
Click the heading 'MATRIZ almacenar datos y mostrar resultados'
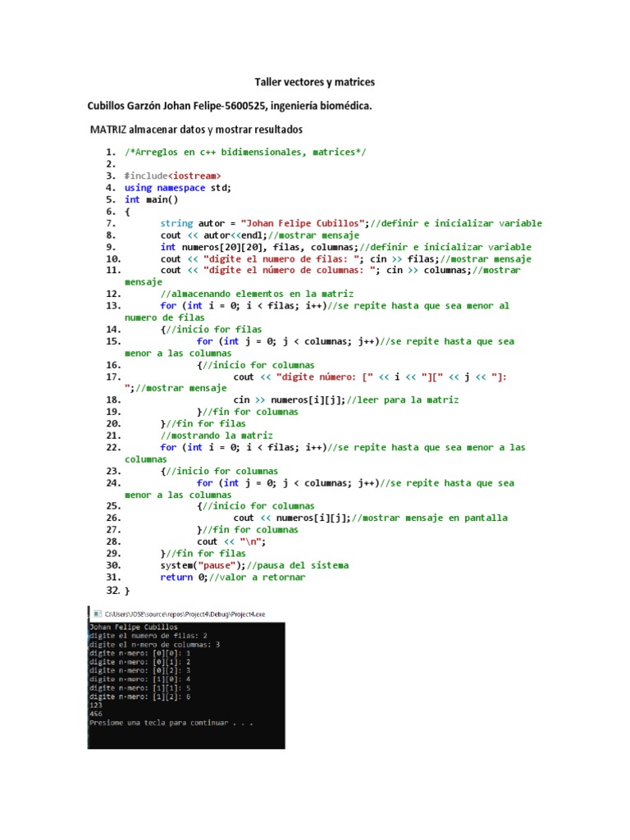pyautogui.click(x=196, y=129)
